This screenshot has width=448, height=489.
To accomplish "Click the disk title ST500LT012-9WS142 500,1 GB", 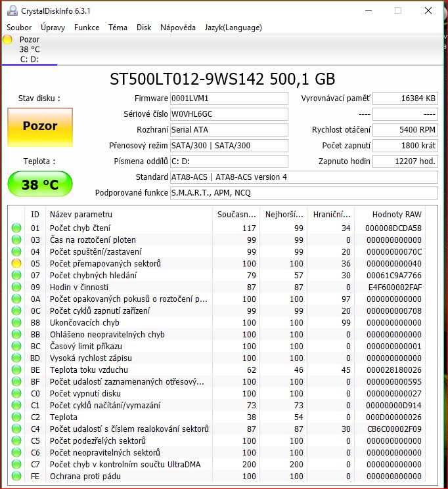I will point(222,79).
